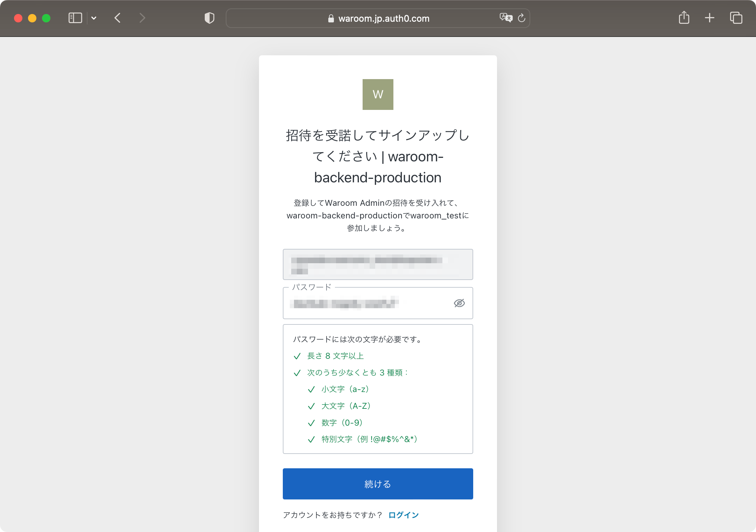Click the address bar lock icon
Image resolution: width=756 pixels, height=532 pixels.
click(331, 19)
